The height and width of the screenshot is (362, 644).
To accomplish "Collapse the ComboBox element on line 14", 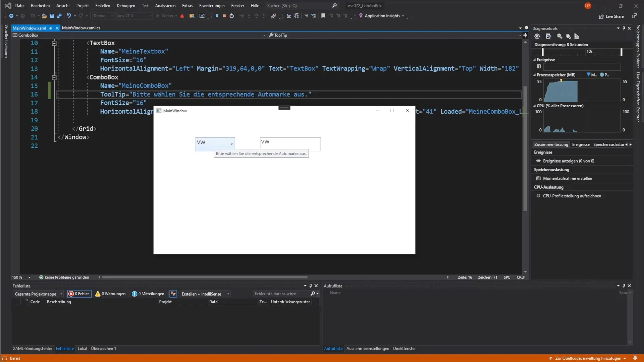I will [x=54, y=77].
